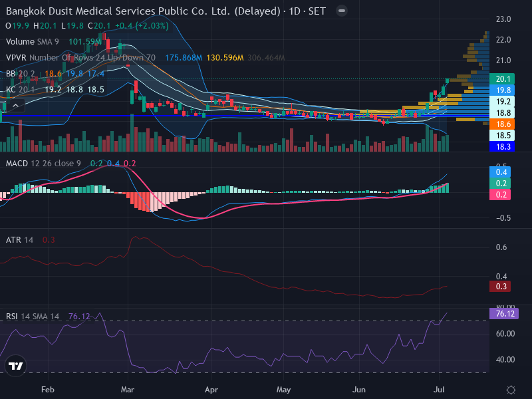Click the market status dot beside SET
This screenshot has height=399, width=532.
[342, 11]
